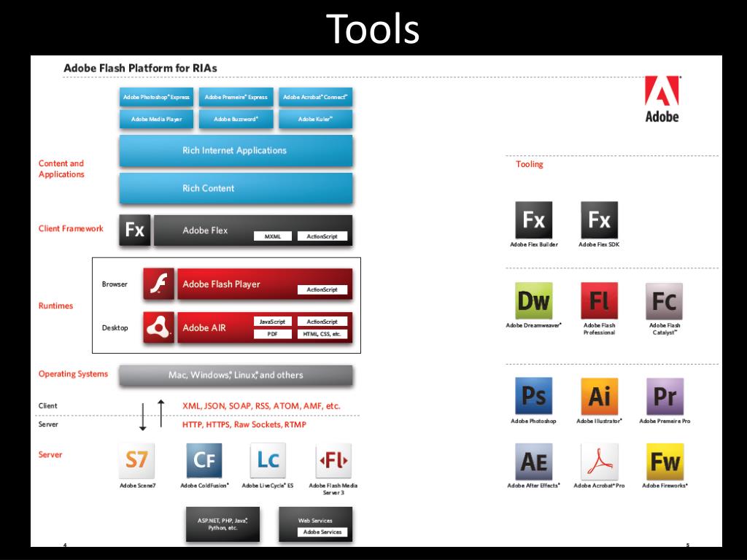This screenshot has height=560, width=747.
Task: Click the Adobe Flash Player red bar
Action: coord(265,284)
